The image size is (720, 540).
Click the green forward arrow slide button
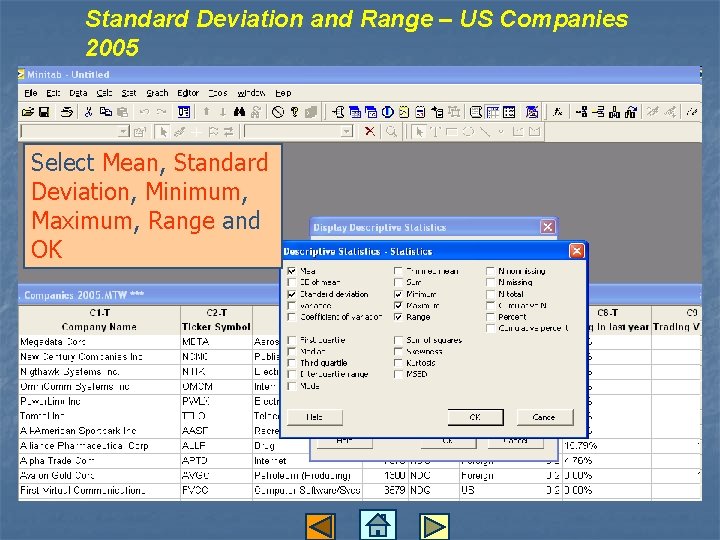pos(434,526)
